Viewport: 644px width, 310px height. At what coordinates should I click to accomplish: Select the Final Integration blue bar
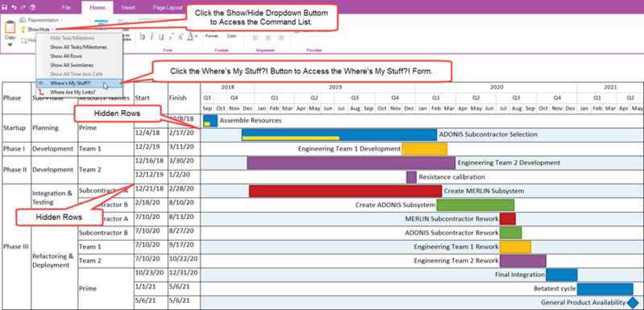coord(561,275)
